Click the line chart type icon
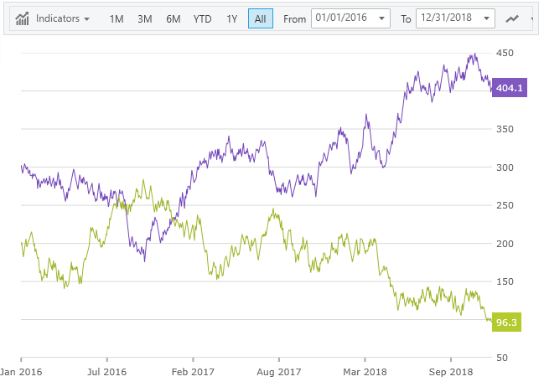The image size is (544, 392). 513,18
